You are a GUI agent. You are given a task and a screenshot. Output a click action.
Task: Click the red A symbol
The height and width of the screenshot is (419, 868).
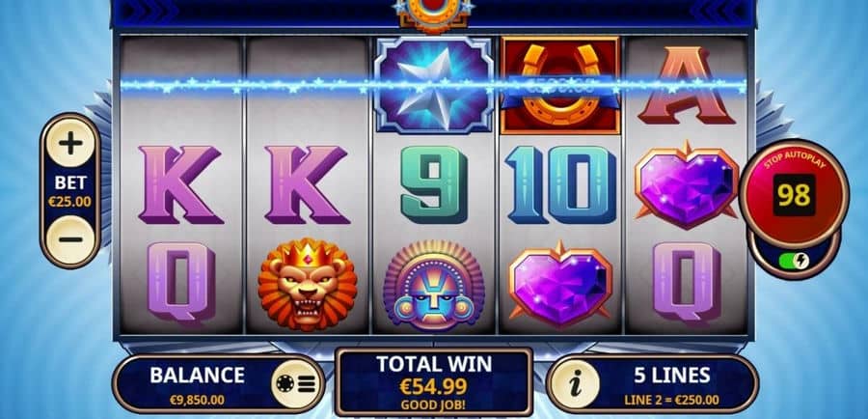687,85
